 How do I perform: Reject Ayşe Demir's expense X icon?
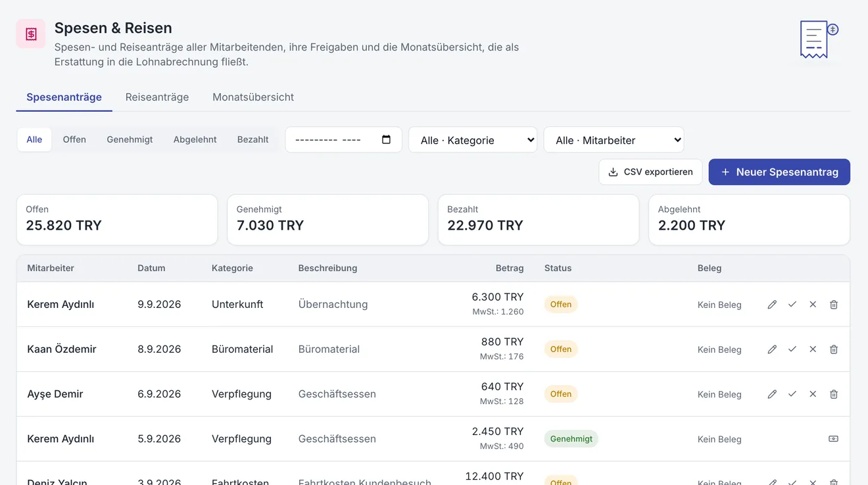coord(813,394)
